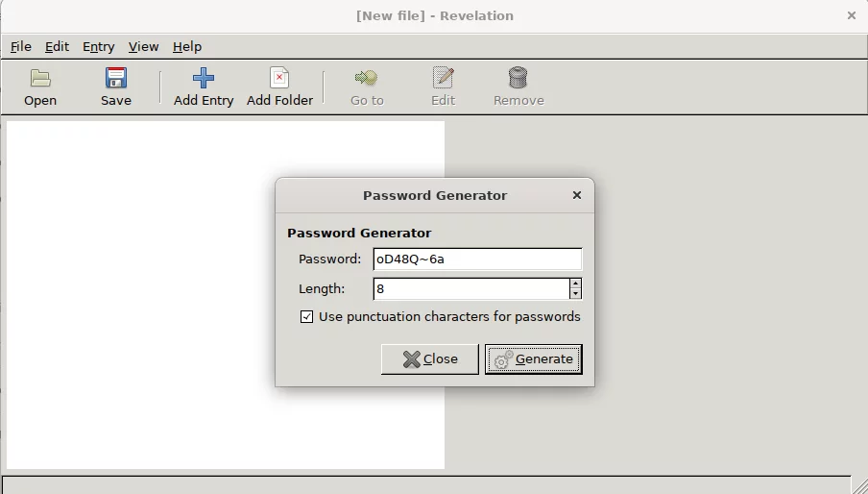
Task: Open the File menu
Action: [x=21, y=46]
